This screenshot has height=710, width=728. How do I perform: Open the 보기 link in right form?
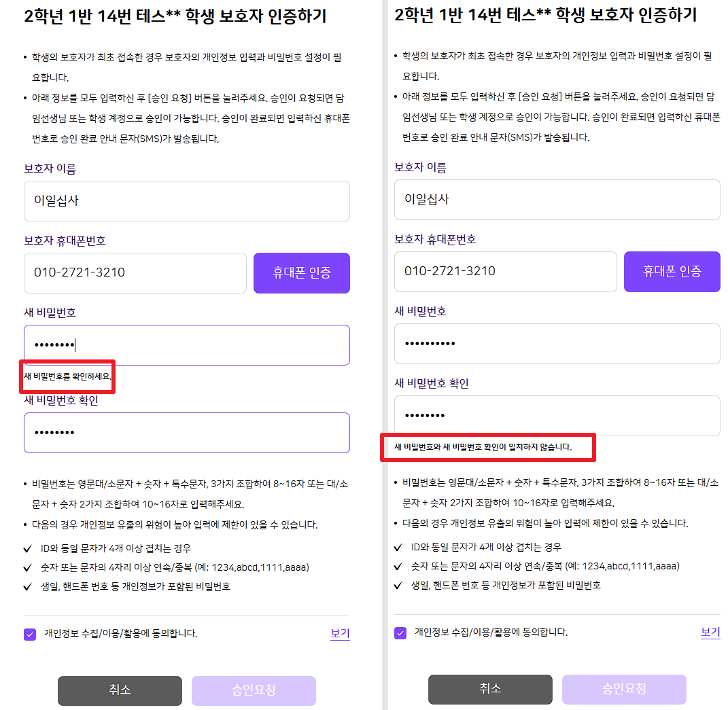tap(710, 633)
